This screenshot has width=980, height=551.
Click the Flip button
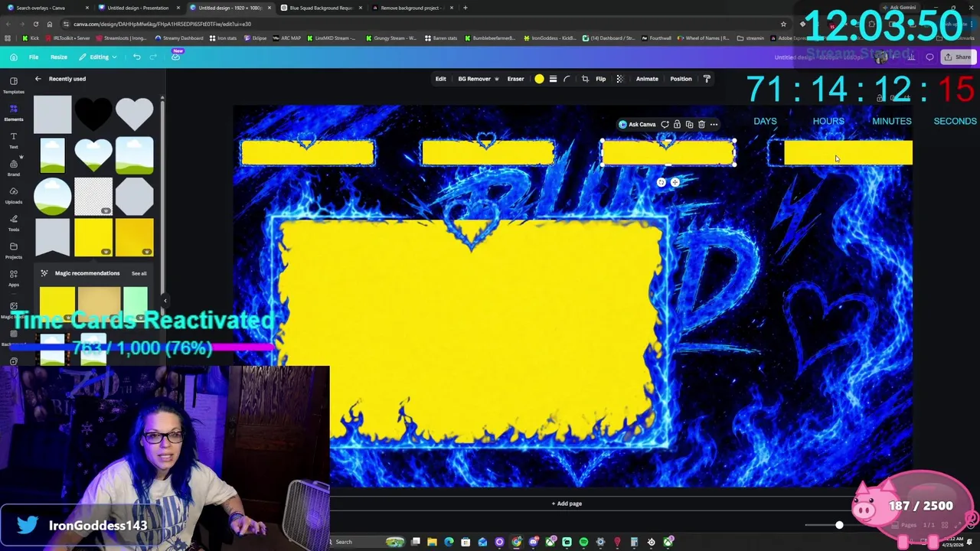click(600, 79)
